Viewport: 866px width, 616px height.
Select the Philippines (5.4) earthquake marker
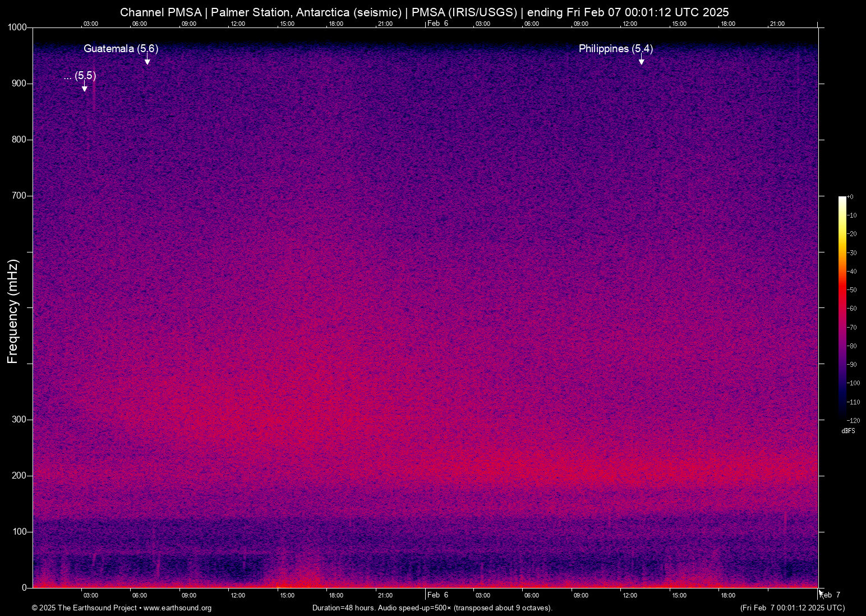click(616, 49)
